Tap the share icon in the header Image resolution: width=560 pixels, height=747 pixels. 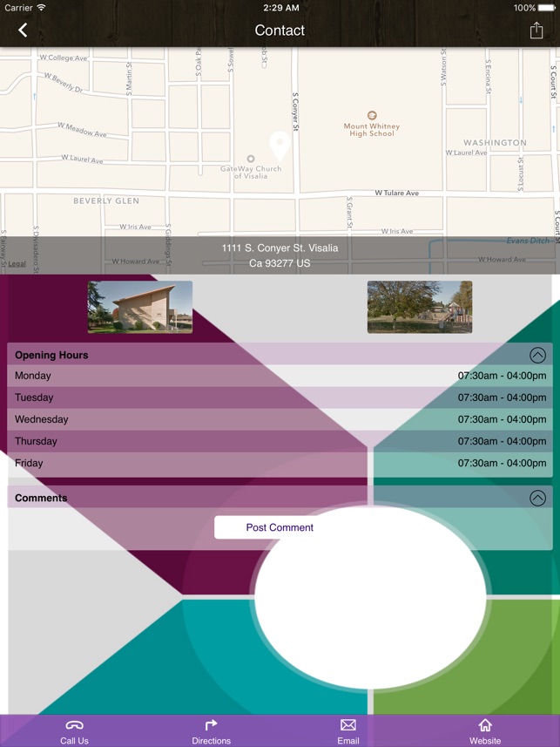(536, 30)
